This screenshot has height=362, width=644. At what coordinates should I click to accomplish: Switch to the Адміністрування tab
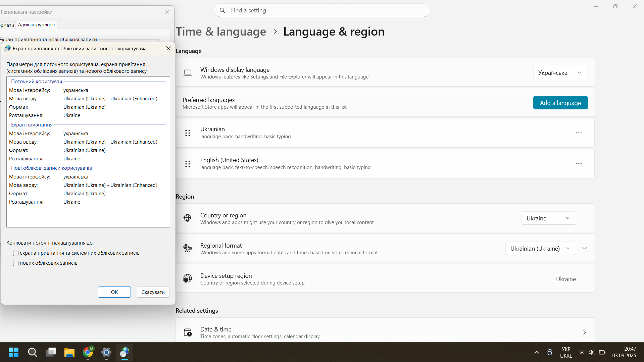[36, 25]
